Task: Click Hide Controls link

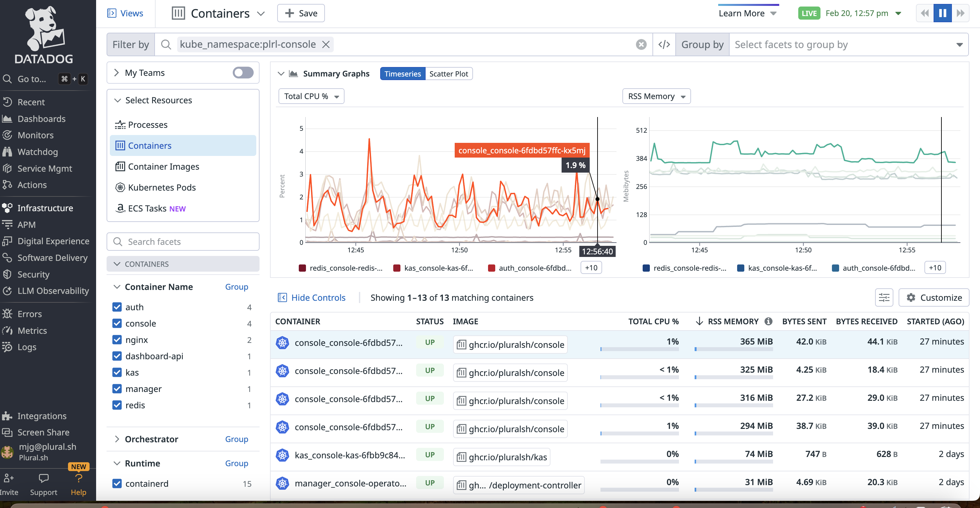Action: 312,297
